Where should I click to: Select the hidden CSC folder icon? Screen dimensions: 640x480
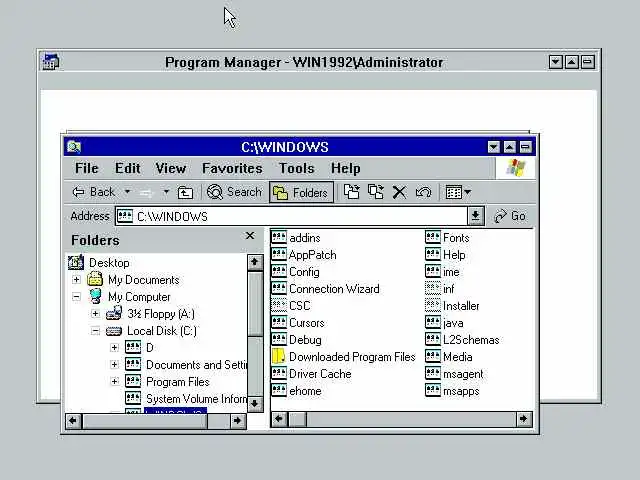pos(279,305)
